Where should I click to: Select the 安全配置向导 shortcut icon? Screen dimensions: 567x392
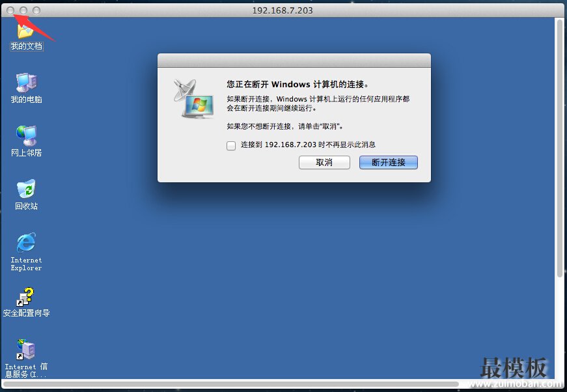pyautogui.click(x=26, y=302)
